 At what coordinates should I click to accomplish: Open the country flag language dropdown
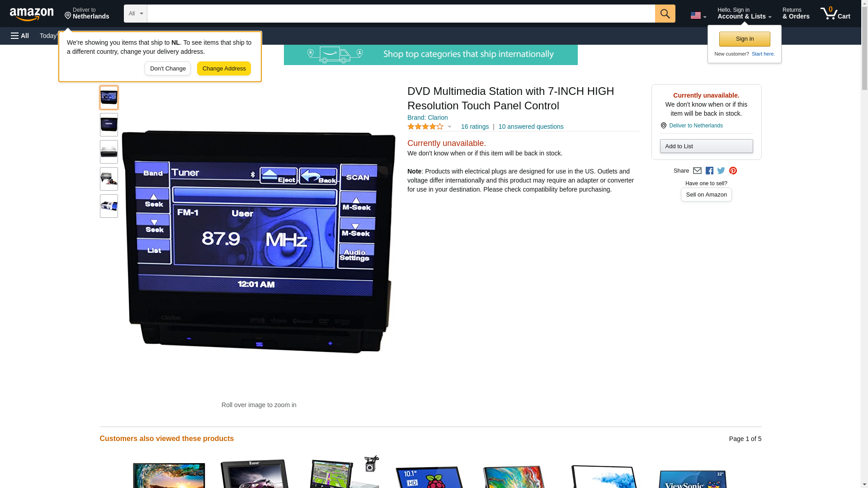[x=698, y=15]
